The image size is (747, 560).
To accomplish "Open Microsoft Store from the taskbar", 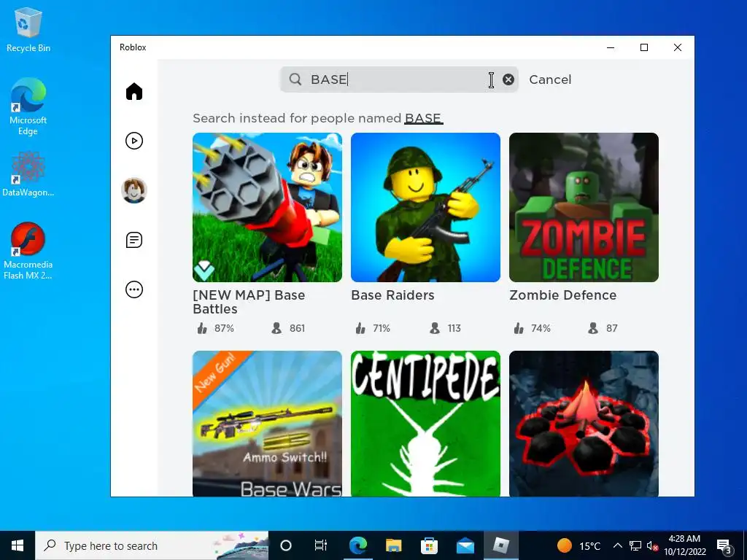I will [x=429, y=545].
